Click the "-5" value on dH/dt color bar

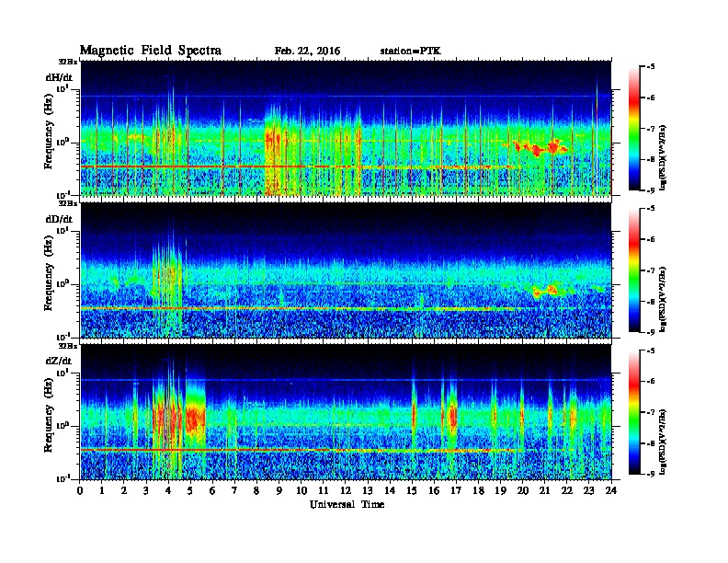651,67
